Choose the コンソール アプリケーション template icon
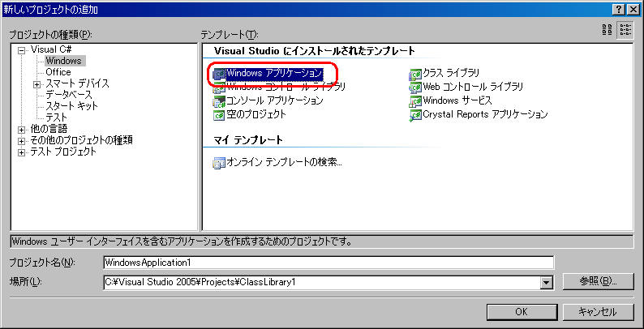The width and height of the screenshot is (644, 329). pos(219,101)
